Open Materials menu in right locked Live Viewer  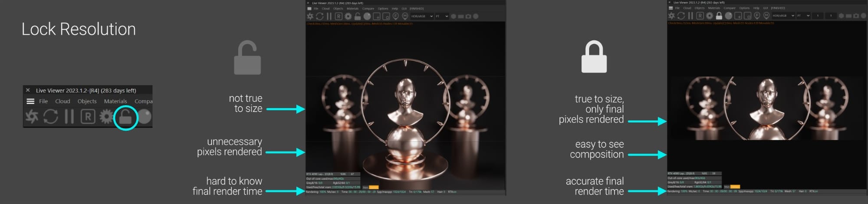[714, 8]
